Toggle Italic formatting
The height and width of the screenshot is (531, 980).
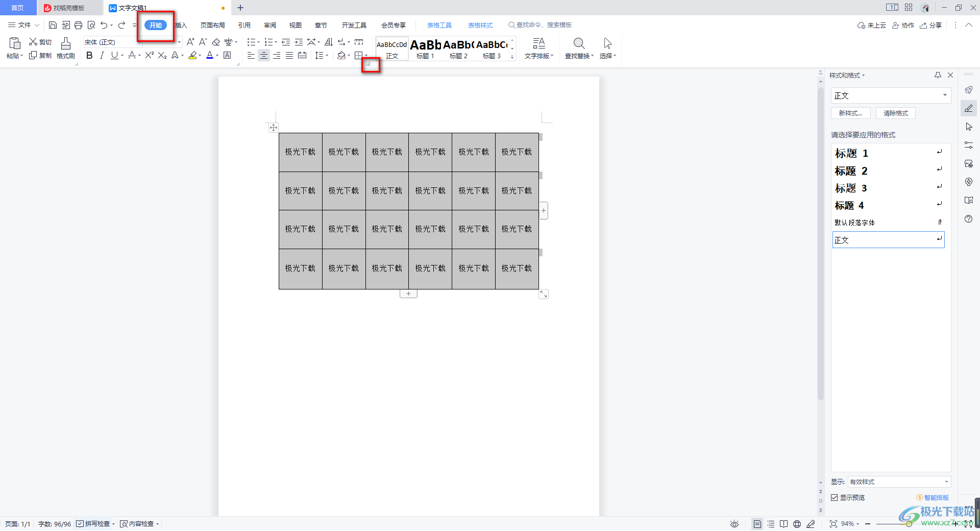102,55
